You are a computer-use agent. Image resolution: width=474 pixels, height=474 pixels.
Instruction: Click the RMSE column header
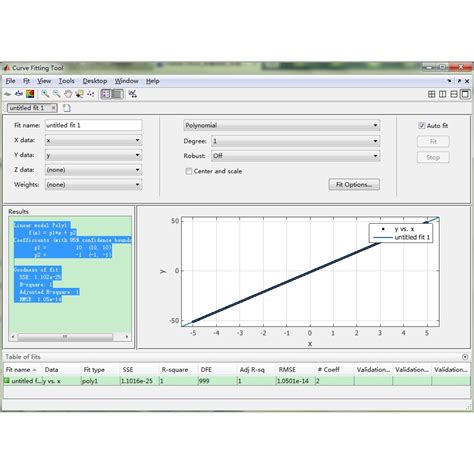coord(296,370)
